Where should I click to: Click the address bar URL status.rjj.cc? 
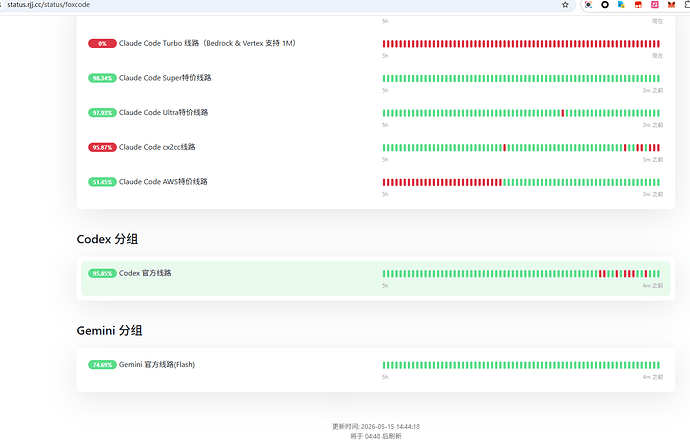(48, 5)
